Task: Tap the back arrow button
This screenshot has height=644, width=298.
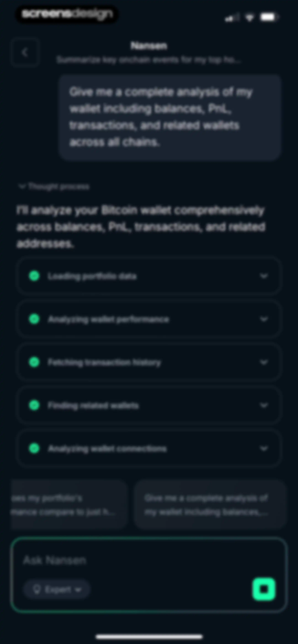Action: 25,53
